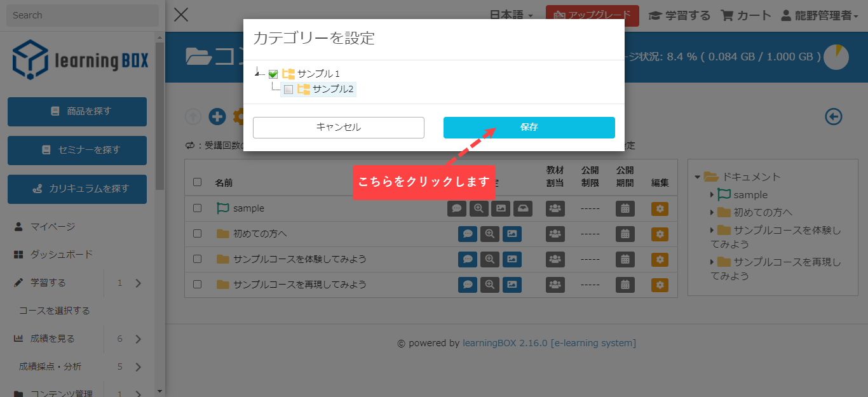Viewport: 868px width, 397px height.
Task: Open the calendar publish-period icon for 初めての方へ
Action: tap(625, 234)
